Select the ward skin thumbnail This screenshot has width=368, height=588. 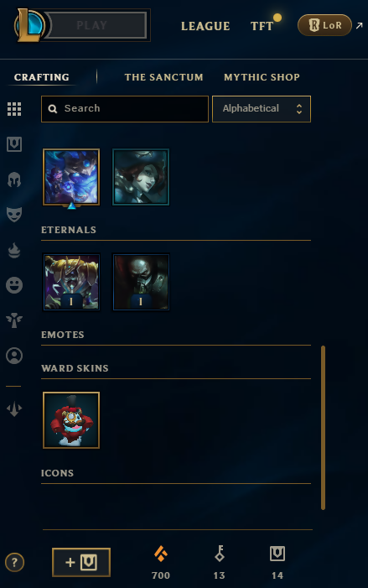[x=71, y=420]
